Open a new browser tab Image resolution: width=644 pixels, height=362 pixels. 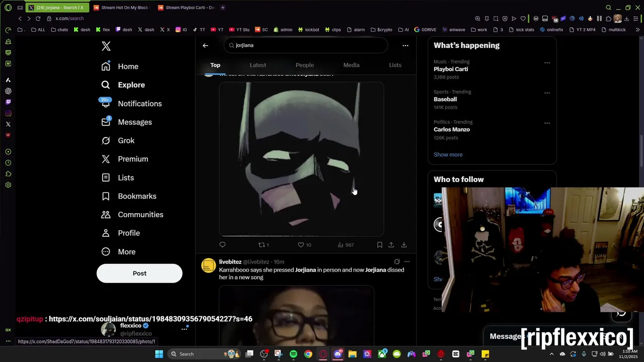[223, 8]
